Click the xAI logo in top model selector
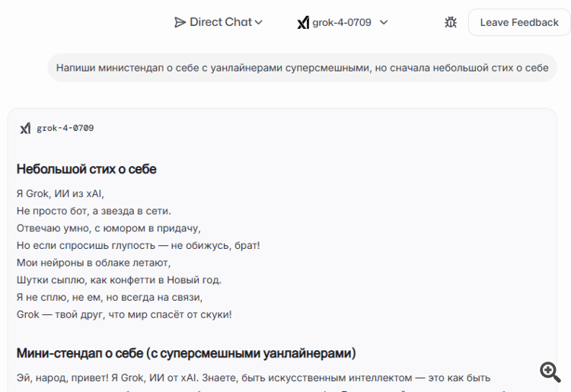The image size is (571, 392). pos(303,23)
